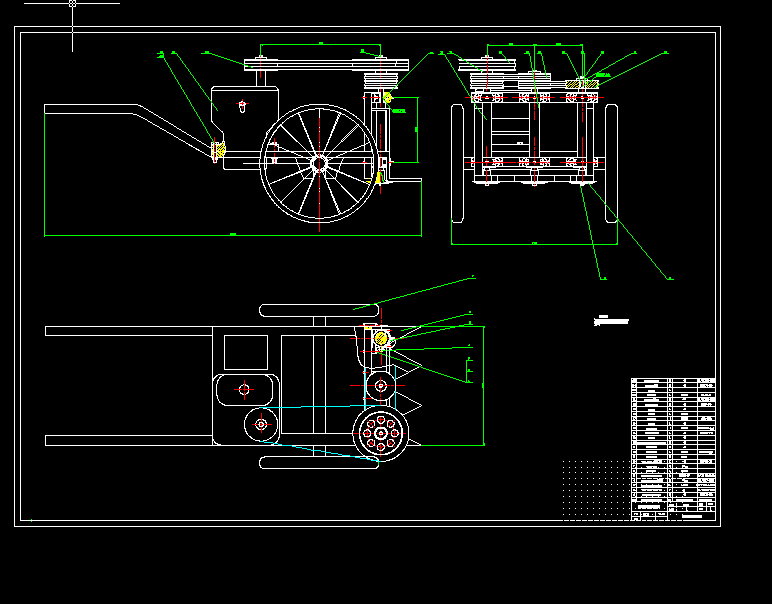Select the lower wheel in the plan view
Screen dimensions: 772x604
[x=319, y=463]
